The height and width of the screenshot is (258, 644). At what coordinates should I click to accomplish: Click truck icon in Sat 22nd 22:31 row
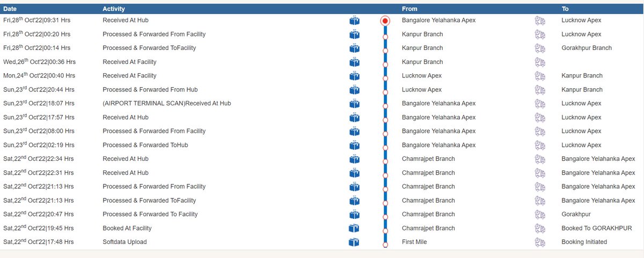540,173
